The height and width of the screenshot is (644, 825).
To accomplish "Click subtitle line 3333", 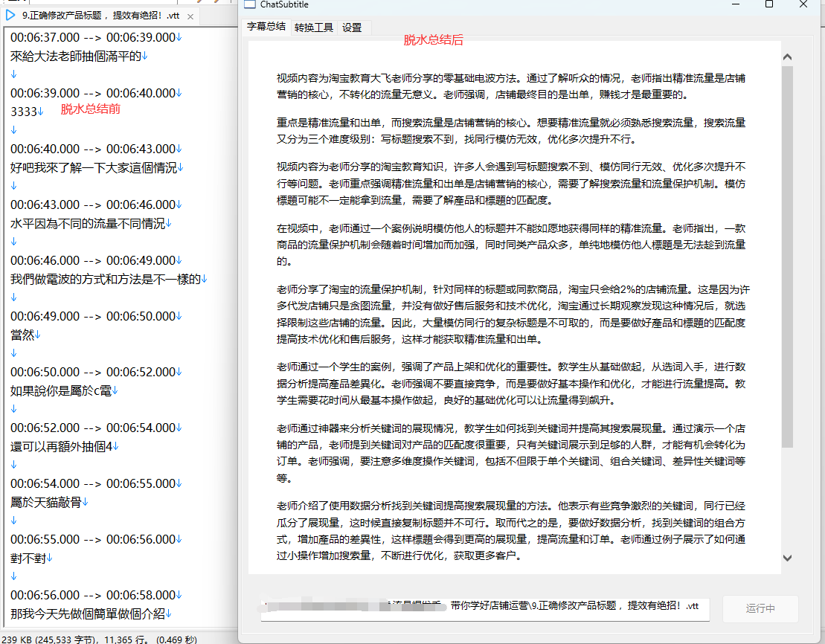I will click(x=24, y=112).
